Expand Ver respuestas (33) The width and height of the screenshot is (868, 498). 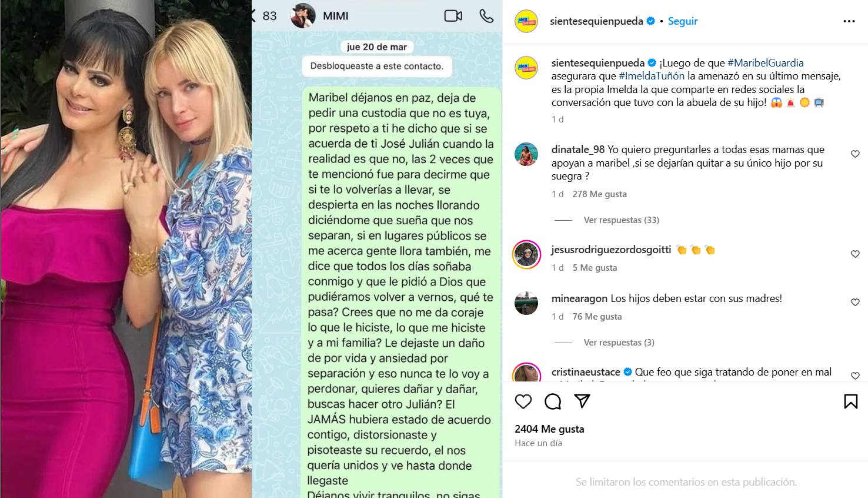[x=621, y=220]
